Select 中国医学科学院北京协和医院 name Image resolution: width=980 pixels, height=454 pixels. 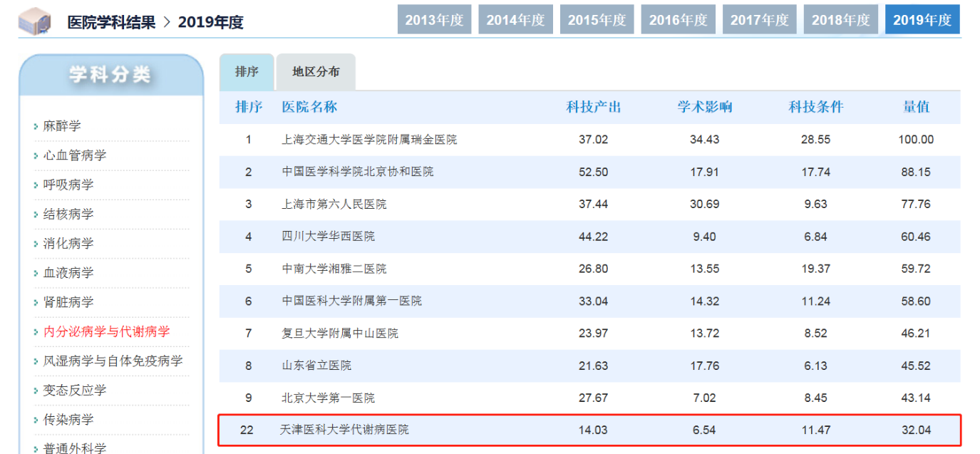click(357, 172)
